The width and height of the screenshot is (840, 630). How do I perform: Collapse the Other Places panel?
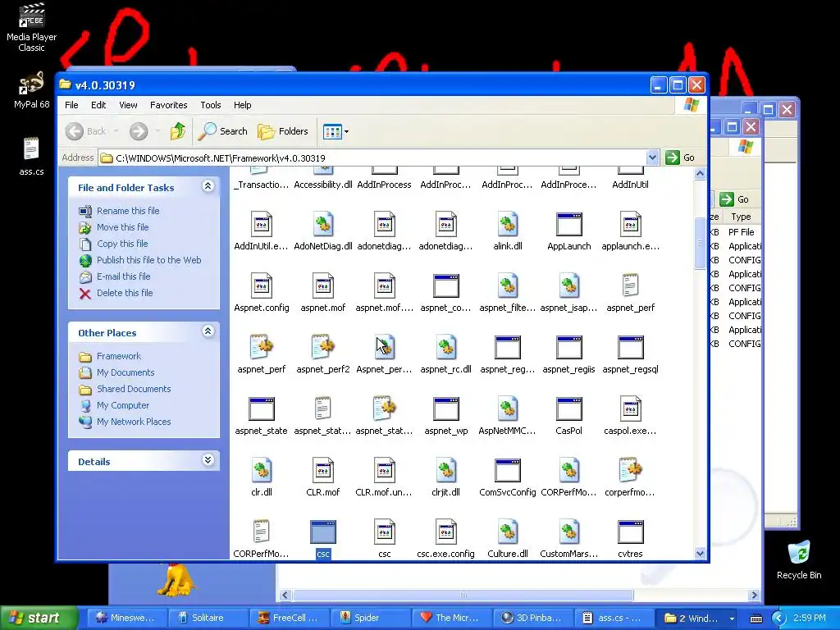pos(208,331)
